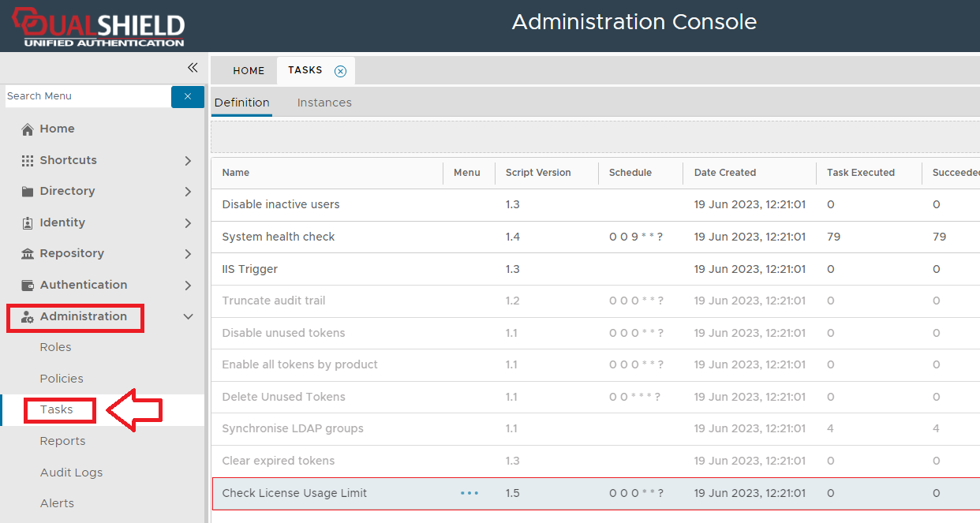Click the Authentication wallet icon
The image size is (980, 523).
(x=28, y=286)
